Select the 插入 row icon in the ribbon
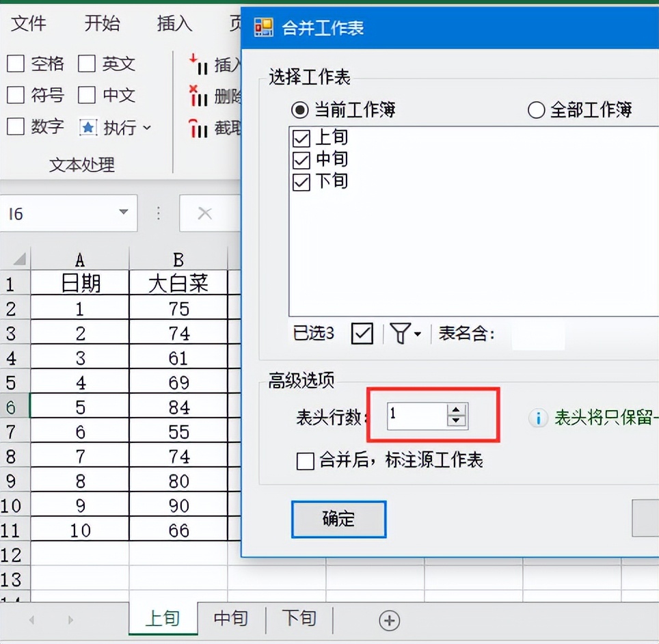Viewport: 659px width, 644px height. [x=198, y=65]
